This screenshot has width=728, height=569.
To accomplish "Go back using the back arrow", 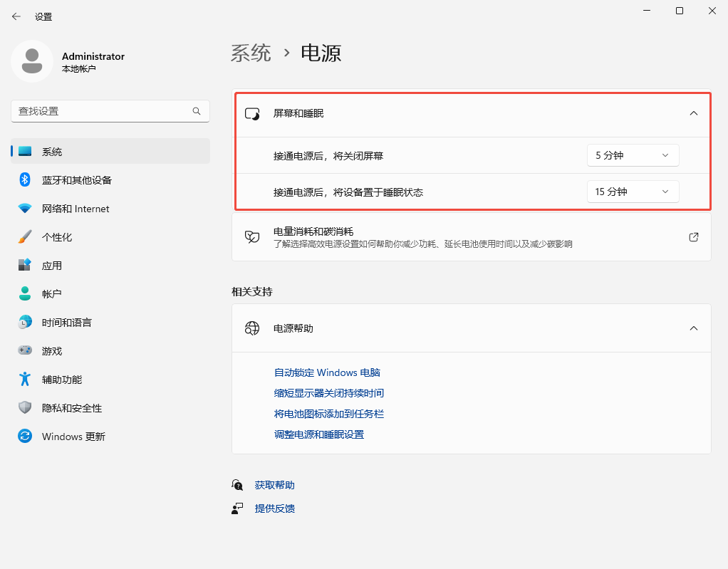I will coord(16,16).
